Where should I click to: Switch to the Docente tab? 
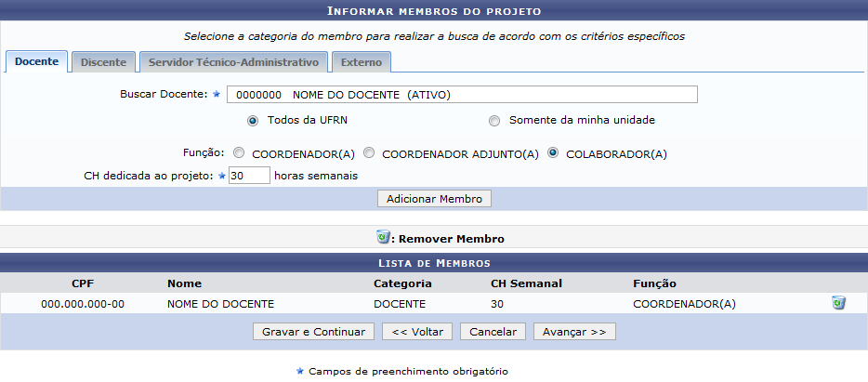pyautogui.click(x=36, y=61)
